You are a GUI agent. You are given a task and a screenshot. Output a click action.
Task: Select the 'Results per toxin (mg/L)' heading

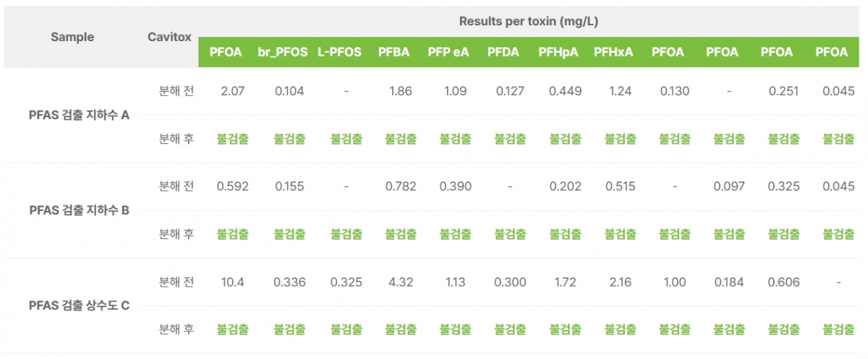529,21
